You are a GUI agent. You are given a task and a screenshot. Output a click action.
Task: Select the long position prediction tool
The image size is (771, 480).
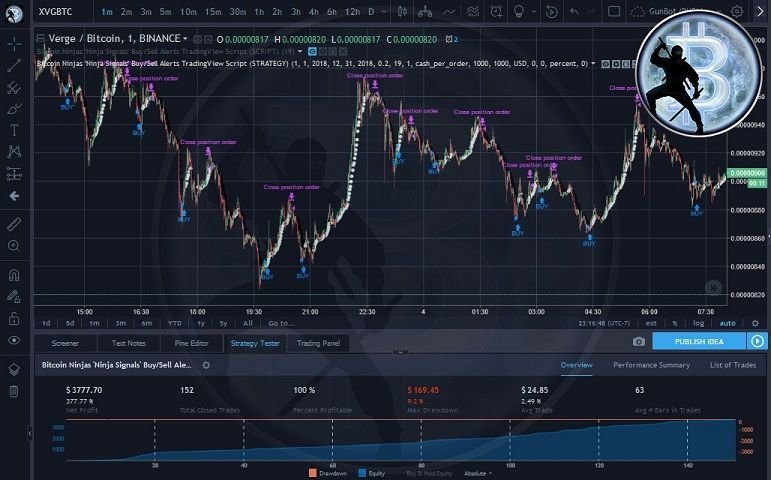pos(14,174)
